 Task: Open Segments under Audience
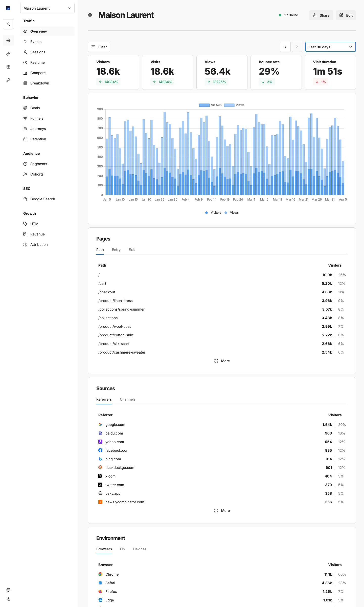point(47,164)
